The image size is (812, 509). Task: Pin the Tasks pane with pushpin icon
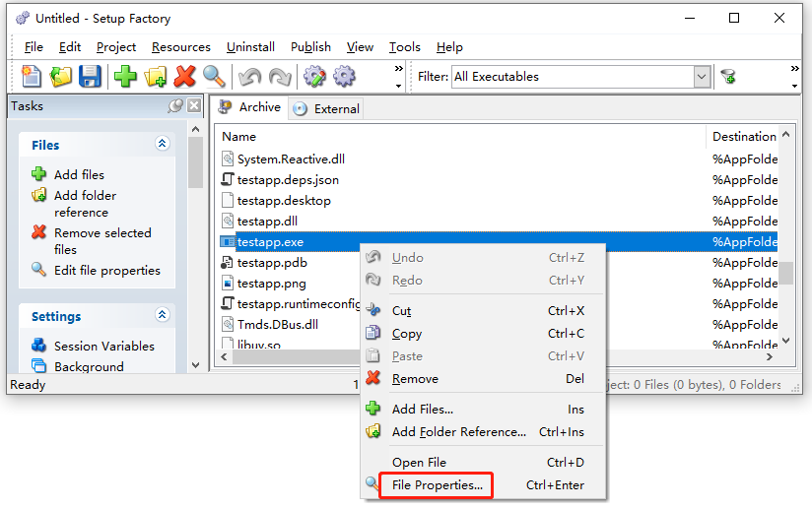point(175,106)
